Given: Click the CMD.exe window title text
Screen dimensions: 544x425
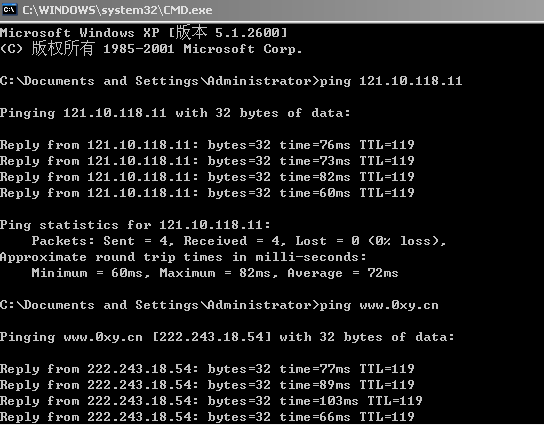Looking at the screenshot, I should pos(117,10).
